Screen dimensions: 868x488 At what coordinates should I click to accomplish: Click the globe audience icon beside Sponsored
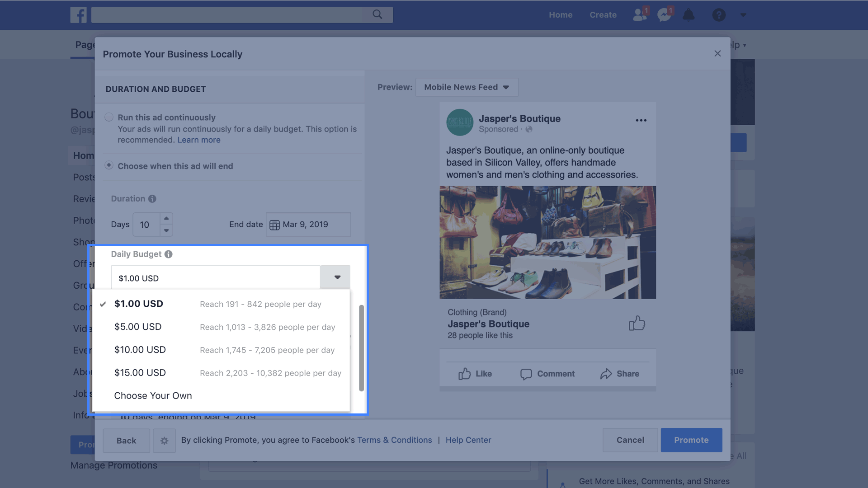(x=529, y=129)
